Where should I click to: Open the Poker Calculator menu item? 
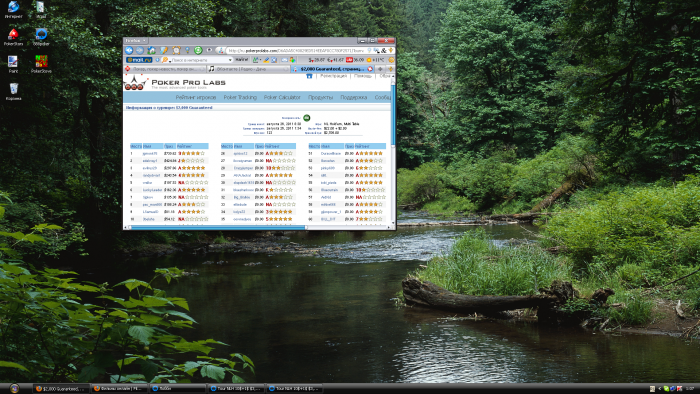pos(282,97)
